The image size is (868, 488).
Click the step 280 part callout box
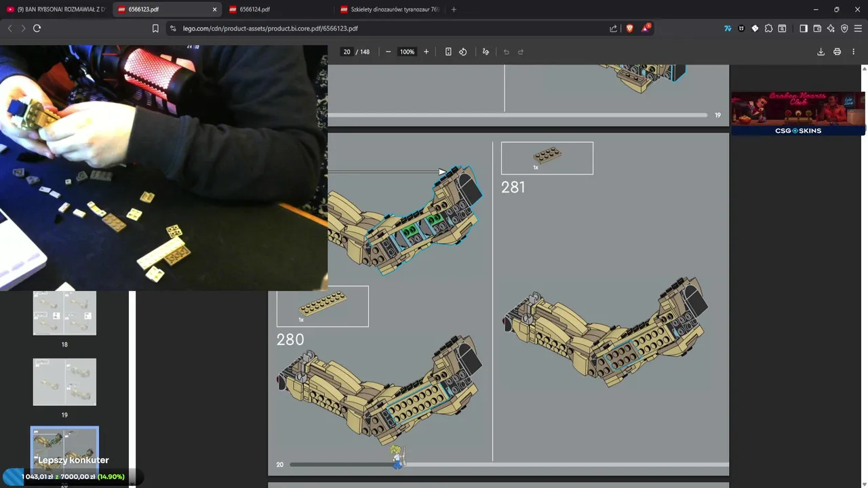click(323, 306)
